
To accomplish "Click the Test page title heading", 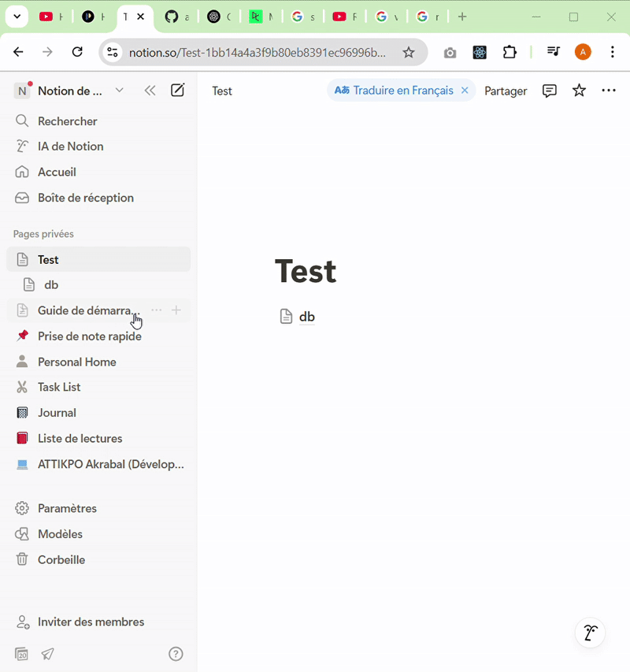I will (x=306, y=271).
